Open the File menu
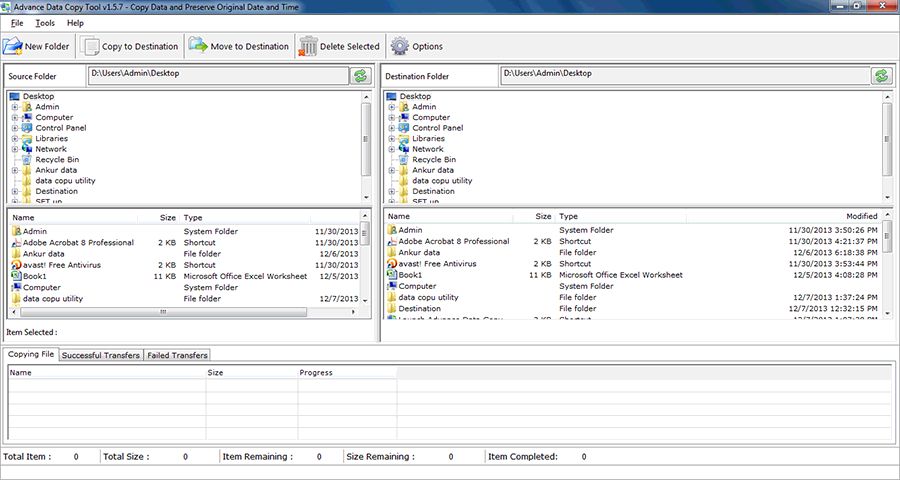 (x=17, y=23)
